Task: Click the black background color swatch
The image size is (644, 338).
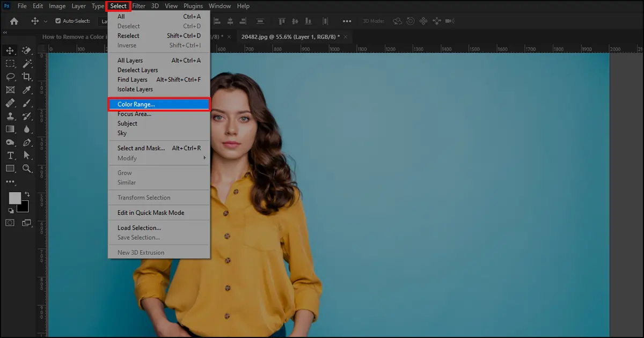Action: pos(24,208)
